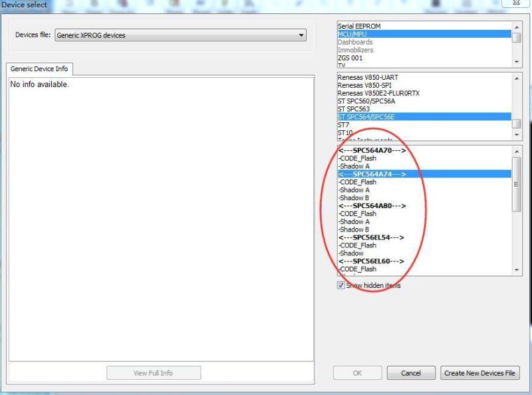Select Shadow under SPC56EL54
Viewport: 532px width, 395px height.
(x=424, y=253)
